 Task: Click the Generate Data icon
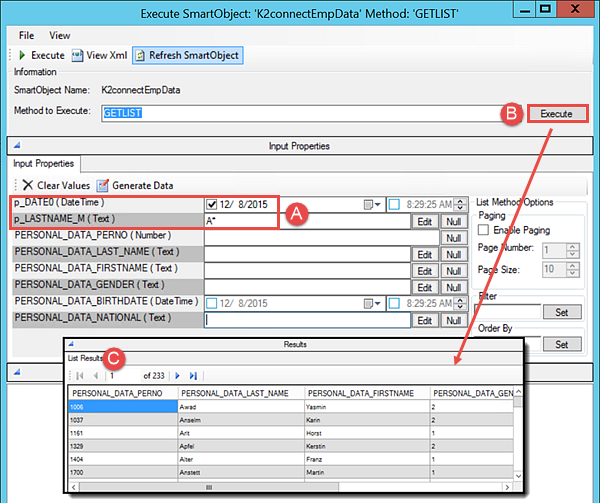pos(102,185)
